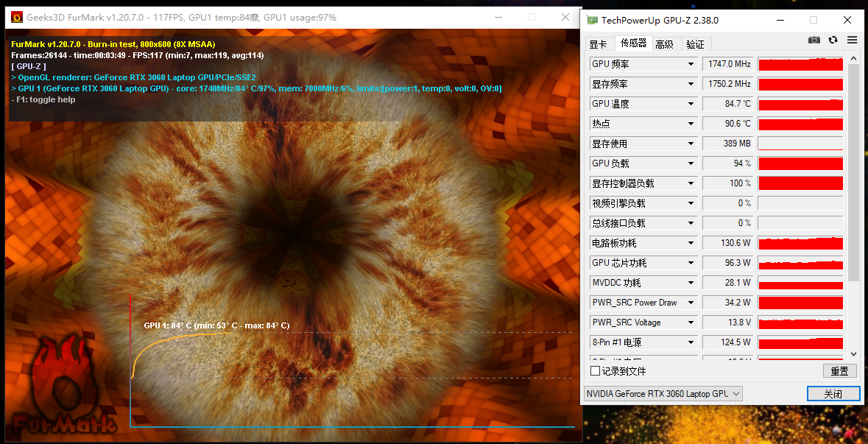
Task: Click the red GPU 温度 graph bar
Action: (800, 104)
